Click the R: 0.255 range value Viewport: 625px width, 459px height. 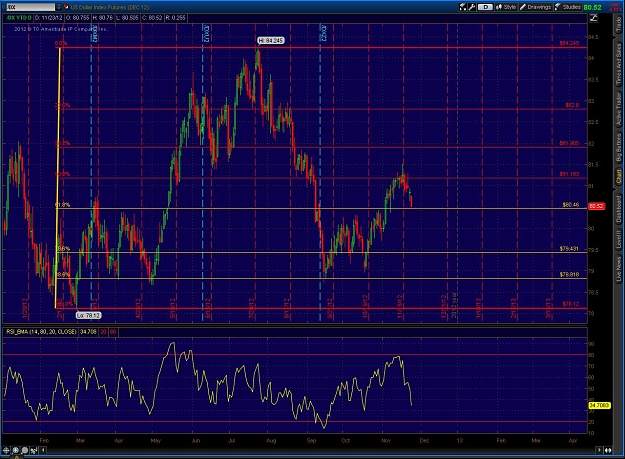(176, 18)
